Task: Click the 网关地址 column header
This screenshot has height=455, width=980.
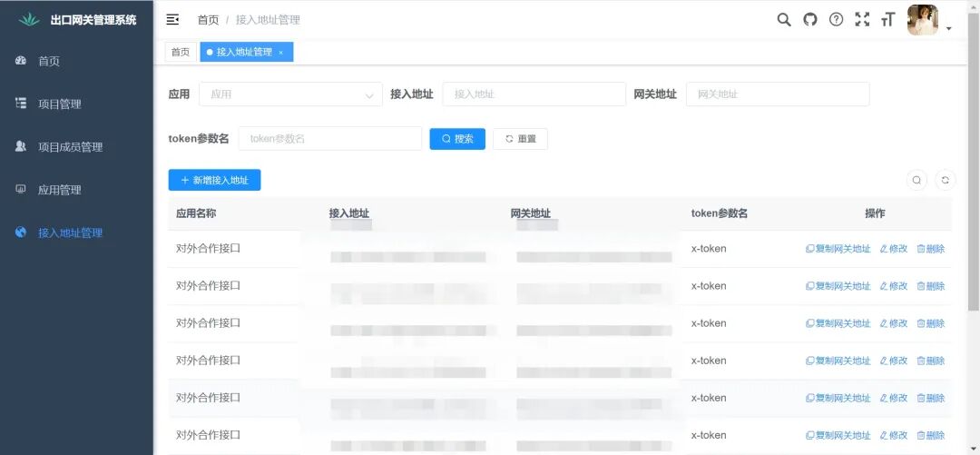Action: point(531,213)
